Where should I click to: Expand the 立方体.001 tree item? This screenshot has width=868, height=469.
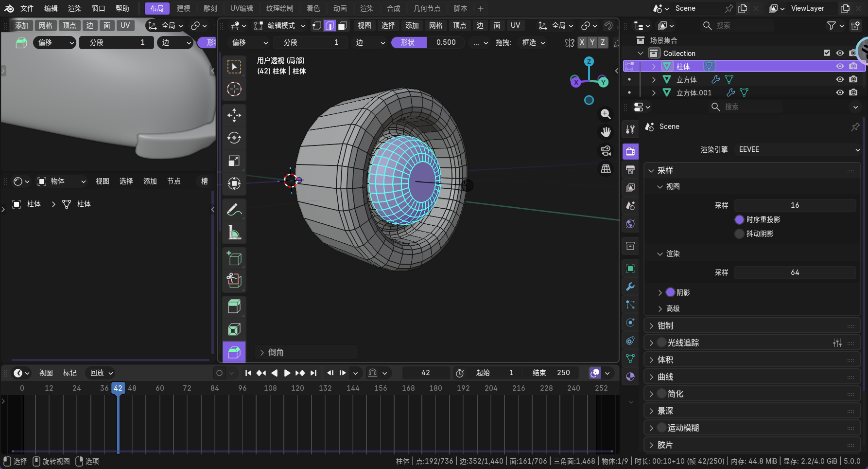[x=654, y=92]
